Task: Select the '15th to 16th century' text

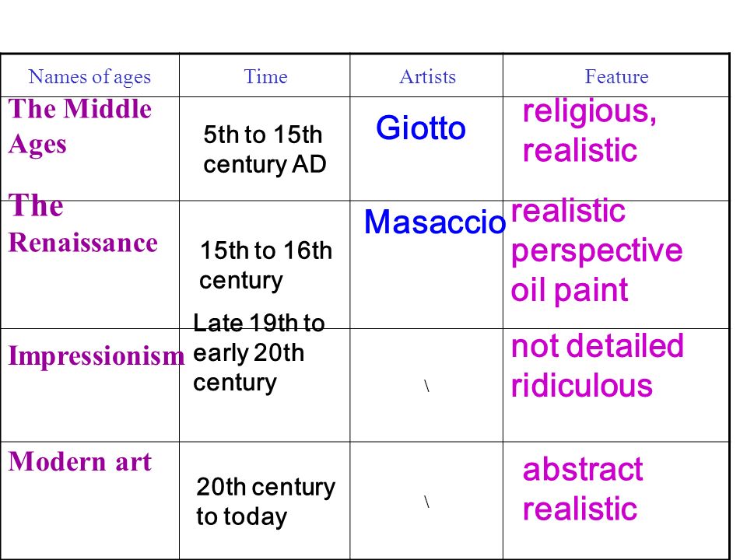Action: point(266,264)
